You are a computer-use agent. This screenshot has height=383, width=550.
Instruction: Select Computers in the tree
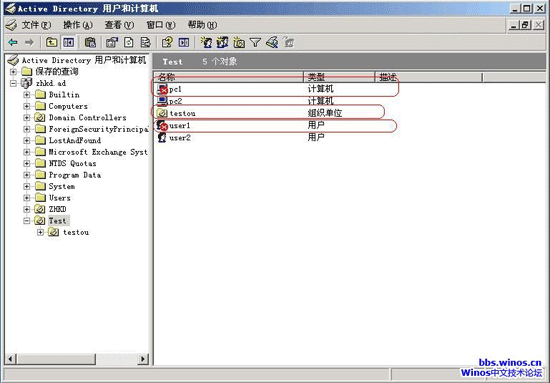click(x=68, y=106)
